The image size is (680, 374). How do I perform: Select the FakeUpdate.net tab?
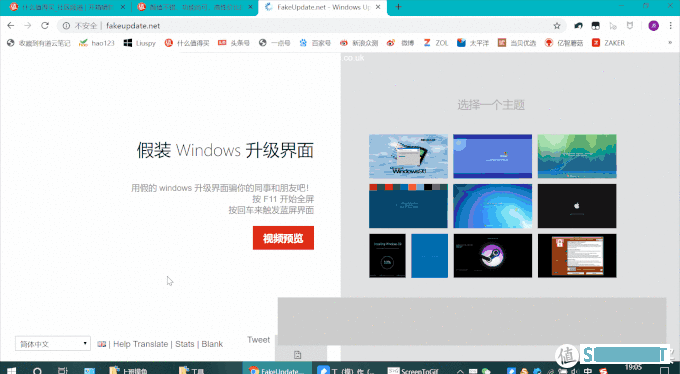(323, 7)
